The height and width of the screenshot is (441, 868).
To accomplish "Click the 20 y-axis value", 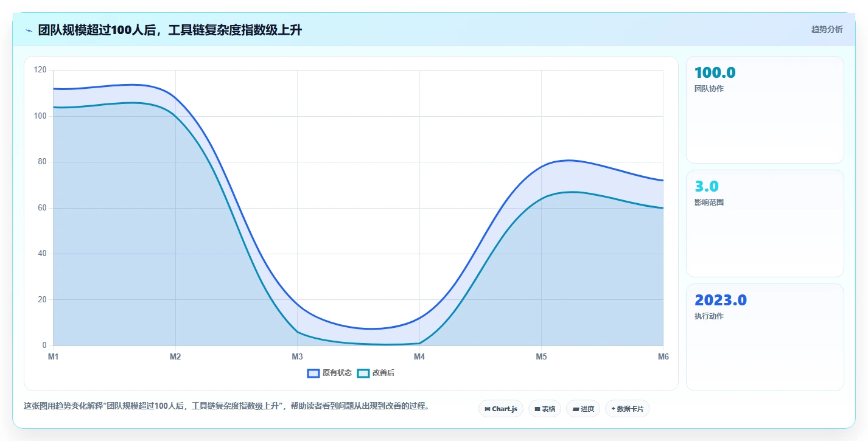I will [x=43, y=299].
